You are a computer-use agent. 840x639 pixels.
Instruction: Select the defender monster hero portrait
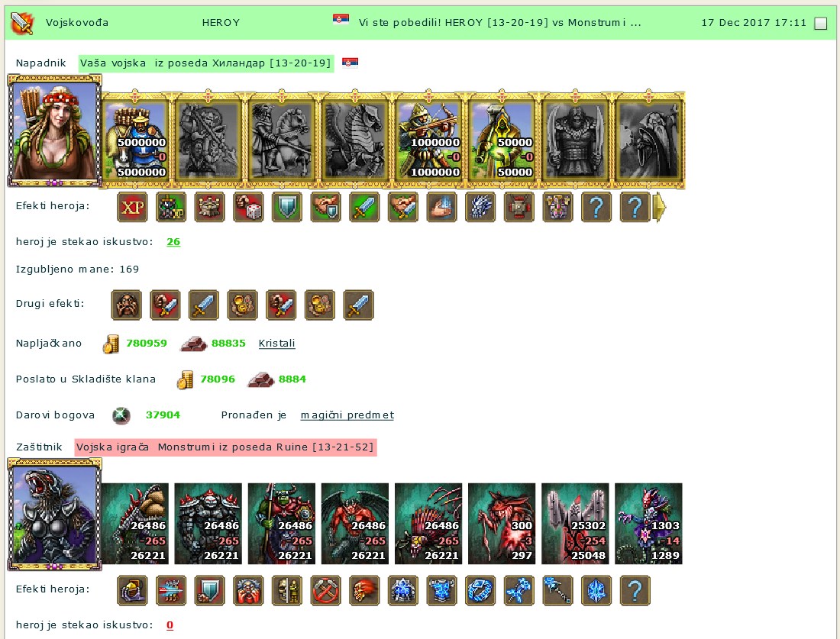[54, 515]
